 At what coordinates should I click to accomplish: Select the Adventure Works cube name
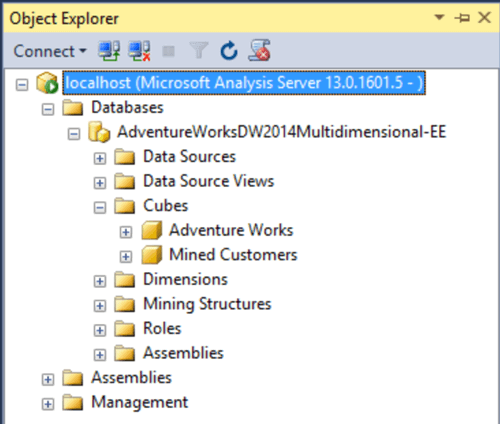pyautogui.click(x=231, y=230)
